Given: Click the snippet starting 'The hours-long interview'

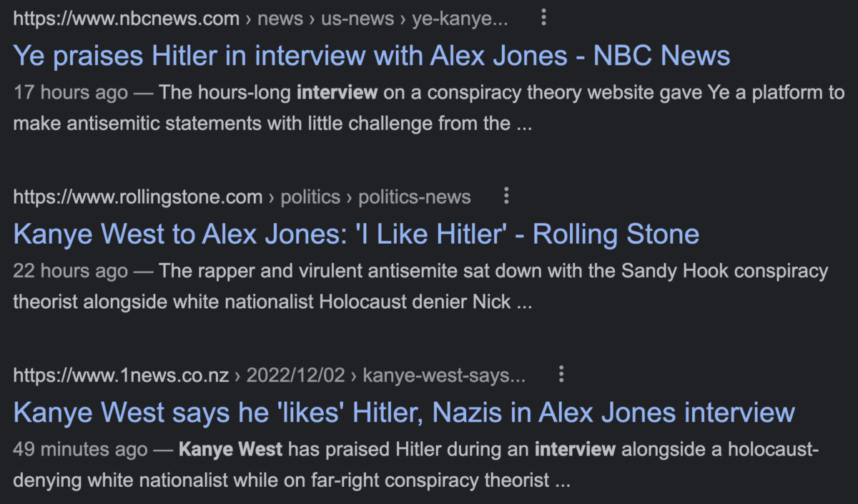Looking at the screenshot, I should coord(429,108).
